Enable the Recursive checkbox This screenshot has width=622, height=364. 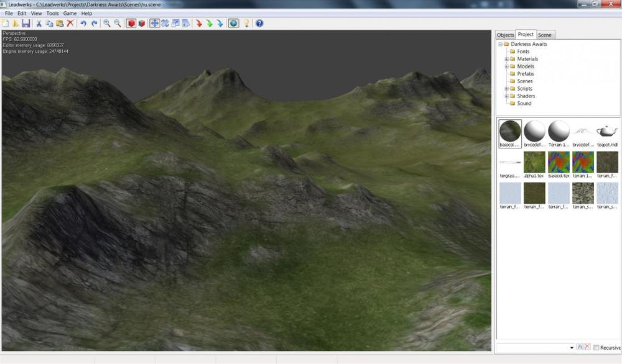(596, 348)
